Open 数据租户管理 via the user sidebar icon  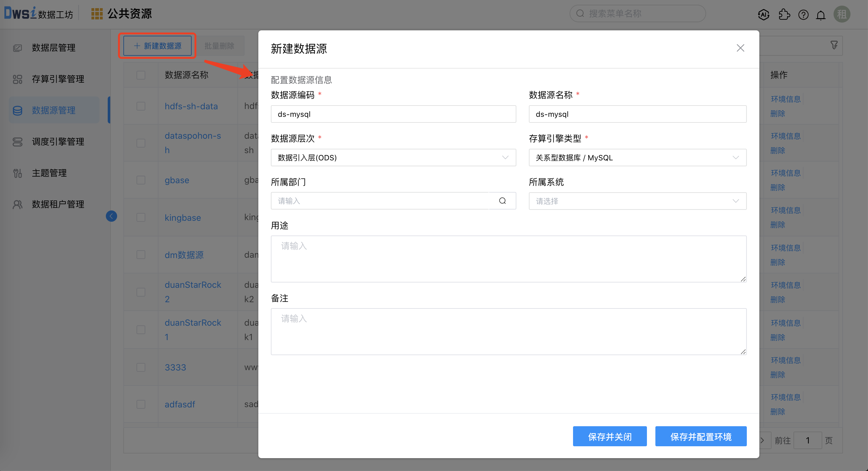(17, 204)
